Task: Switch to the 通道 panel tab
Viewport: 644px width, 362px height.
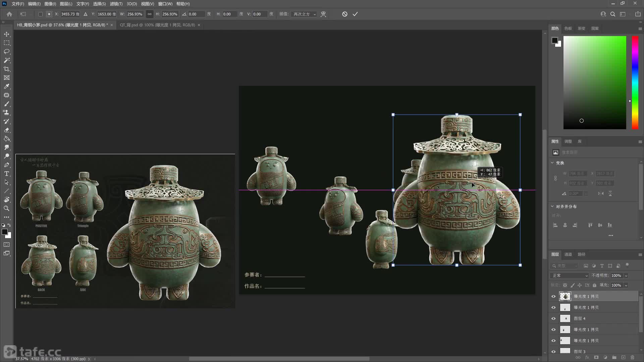Action: tap(568, 254)
